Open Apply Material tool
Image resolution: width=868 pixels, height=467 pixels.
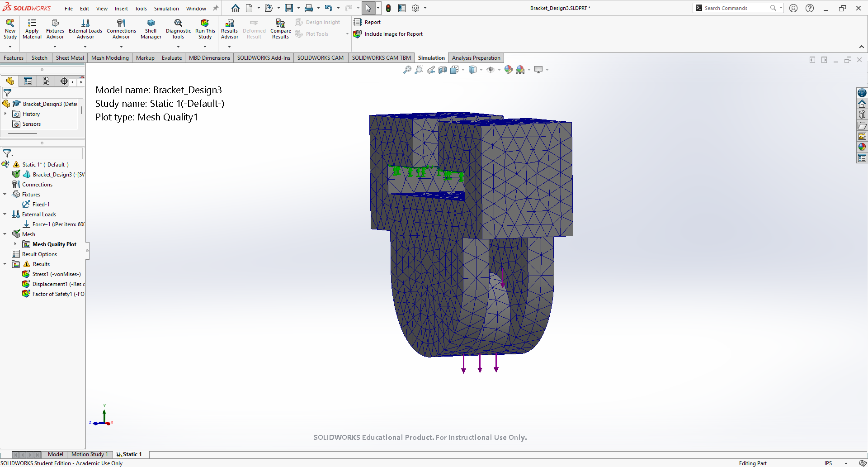[x=32, y=29]
